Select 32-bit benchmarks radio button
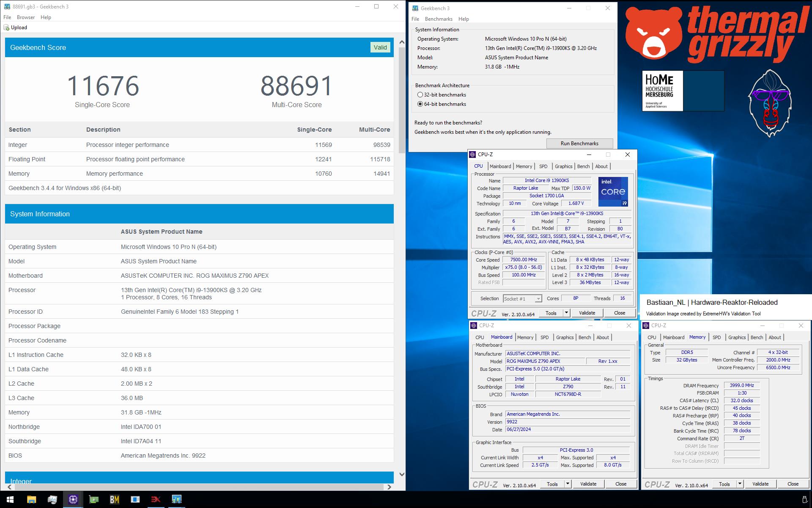The image size is (812, 508). pyautogui.click(x=420, y=95)
